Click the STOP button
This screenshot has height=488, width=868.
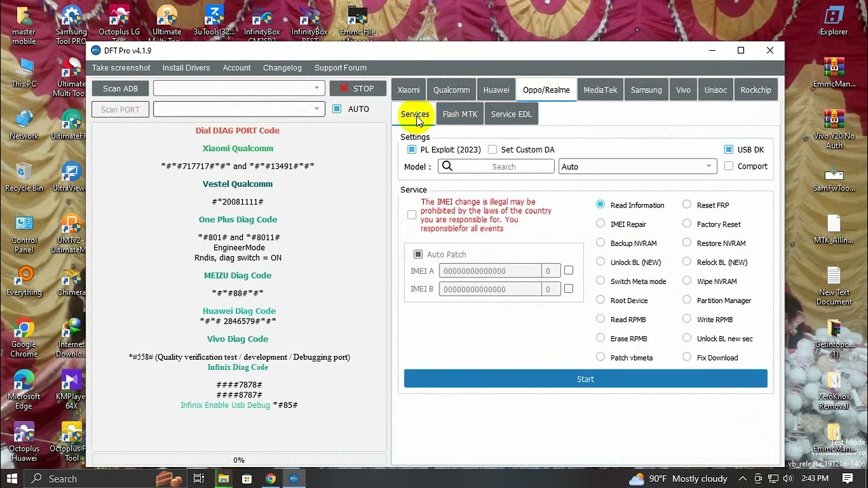357,89
